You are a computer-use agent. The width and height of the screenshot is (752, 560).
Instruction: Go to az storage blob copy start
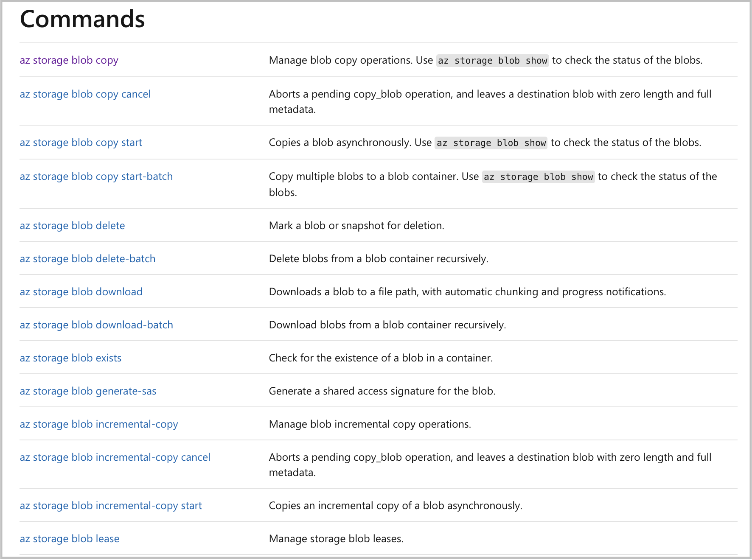click(81, 143)
